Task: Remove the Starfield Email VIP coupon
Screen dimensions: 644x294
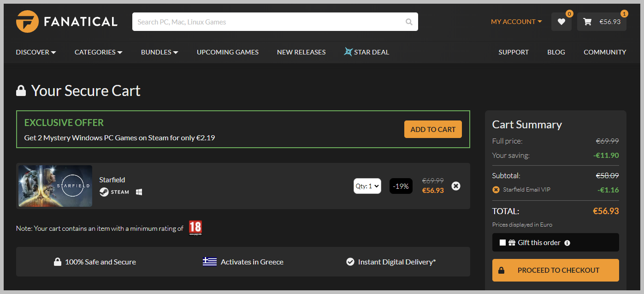Action: (496, 190)
